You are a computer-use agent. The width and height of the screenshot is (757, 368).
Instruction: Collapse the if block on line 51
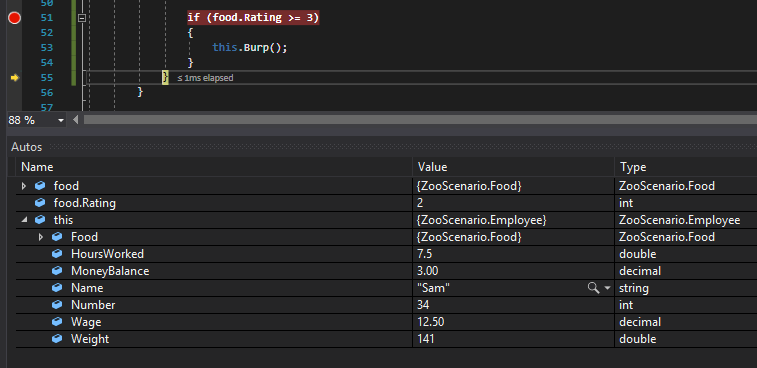(82, 18)
